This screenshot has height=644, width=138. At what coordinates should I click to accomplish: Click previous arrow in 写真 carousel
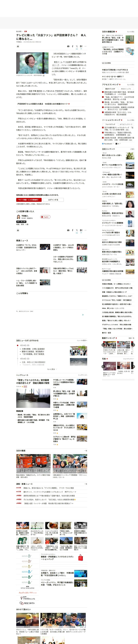103,367
